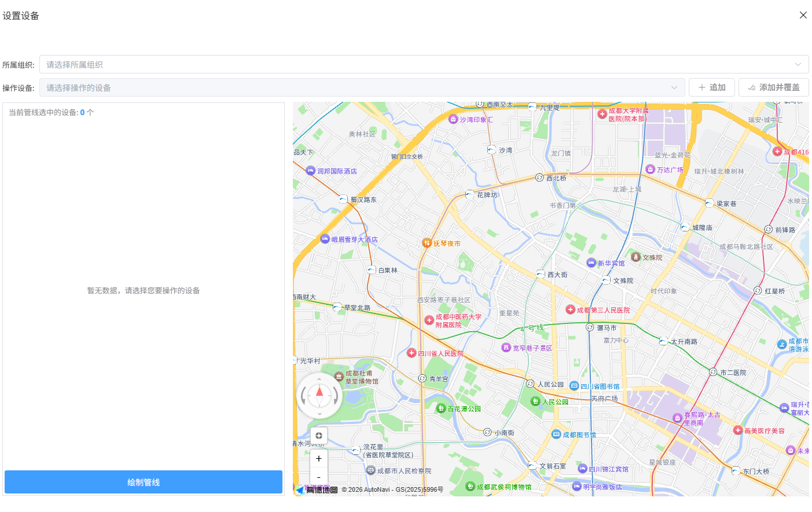
Task: Zoom in the map with plus button
Action: (x=319, y=459)
